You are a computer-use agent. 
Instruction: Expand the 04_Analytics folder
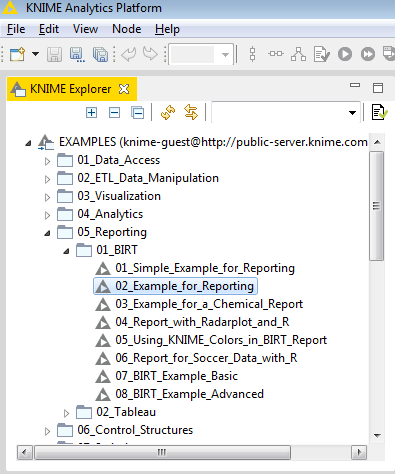[47, 215]
